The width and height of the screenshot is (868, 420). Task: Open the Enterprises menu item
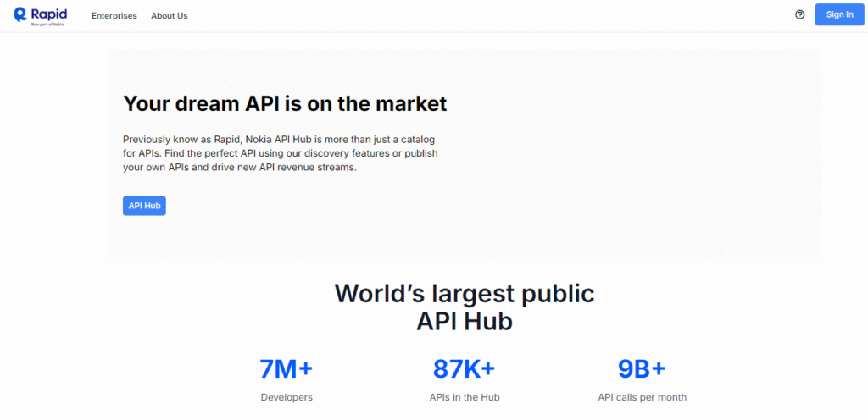pyautogui.click(x=114, y=15)
